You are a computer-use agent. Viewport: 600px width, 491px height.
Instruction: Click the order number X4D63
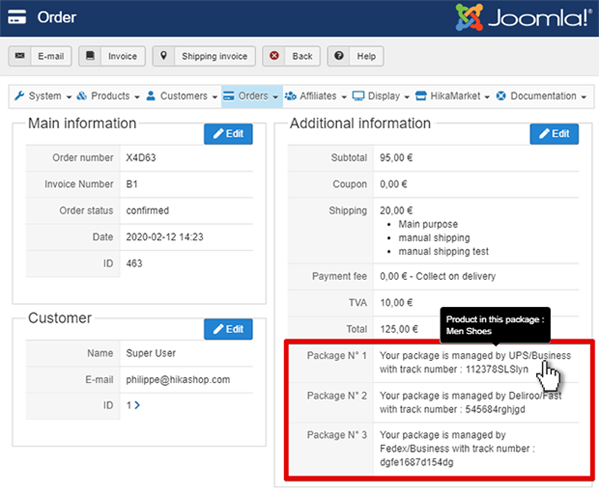[x=141, y=158]
